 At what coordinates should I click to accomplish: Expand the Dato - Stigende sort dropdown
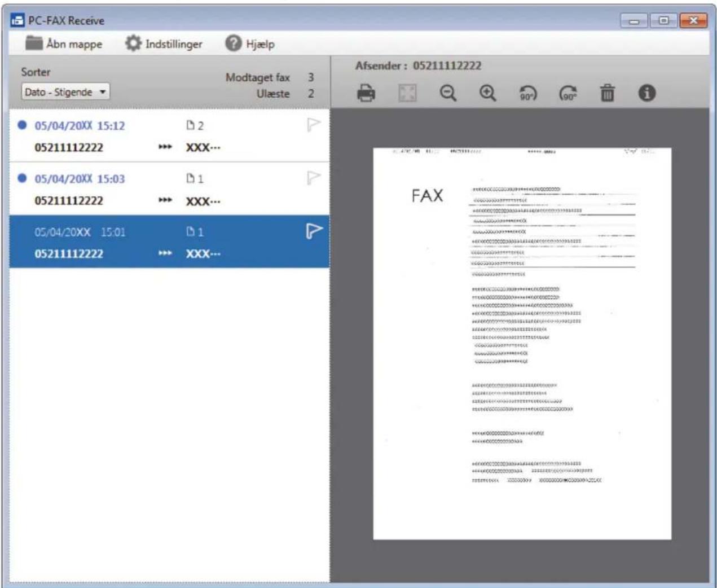click(65, 91)
